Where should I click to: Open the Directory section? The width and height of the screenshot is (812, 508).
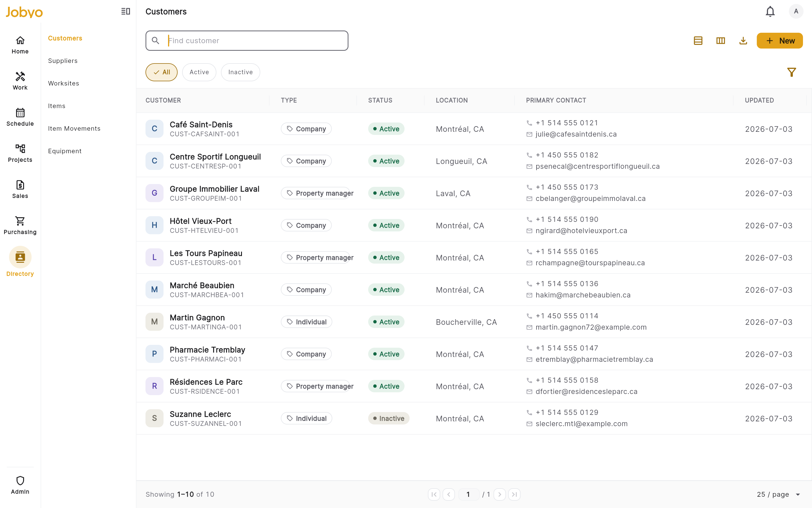[x=20, y=262]
